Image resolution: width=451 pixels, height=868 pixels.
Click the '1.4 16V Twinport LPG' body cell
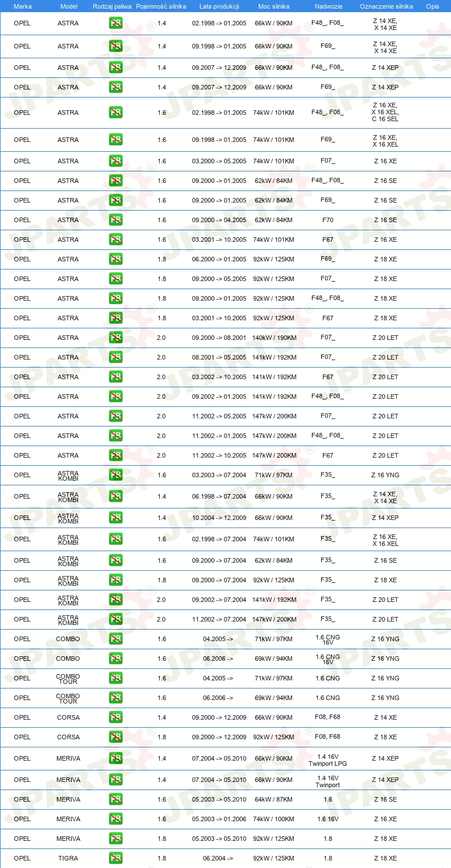click(328, 759)
